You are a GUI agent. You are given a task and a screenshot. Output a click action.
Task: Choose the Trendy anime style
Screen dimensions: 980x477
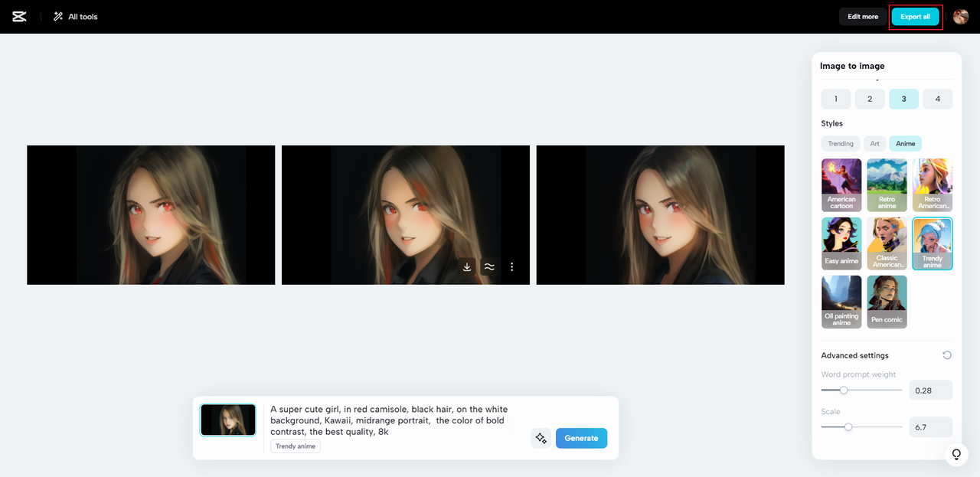[933, 243]
